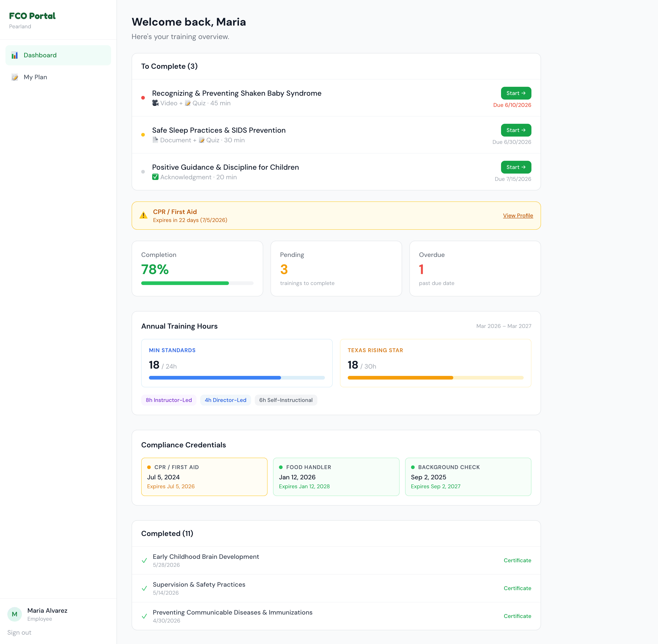Click green checkmark Acknowledgment icon
The image size is (658, 644).
click(155, 177)
